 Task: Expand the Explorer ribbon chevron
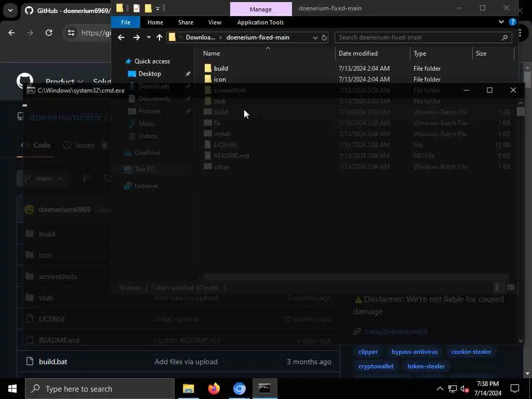[501, 22]
